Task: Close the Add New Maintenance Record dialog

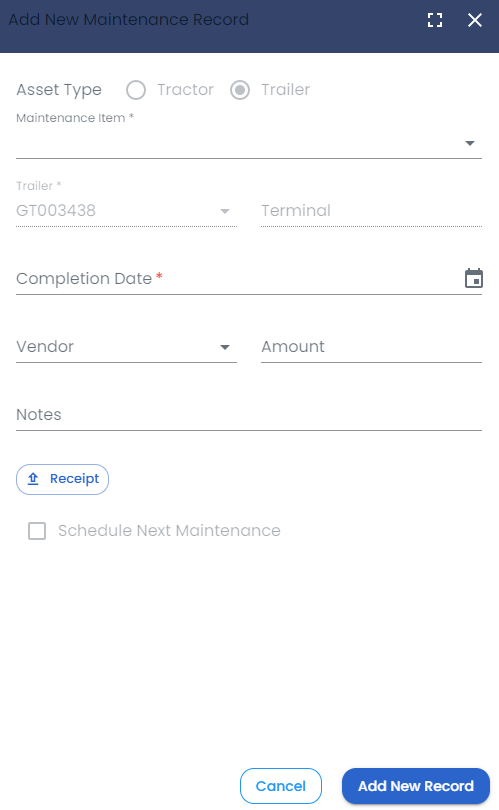Action: 475,20
